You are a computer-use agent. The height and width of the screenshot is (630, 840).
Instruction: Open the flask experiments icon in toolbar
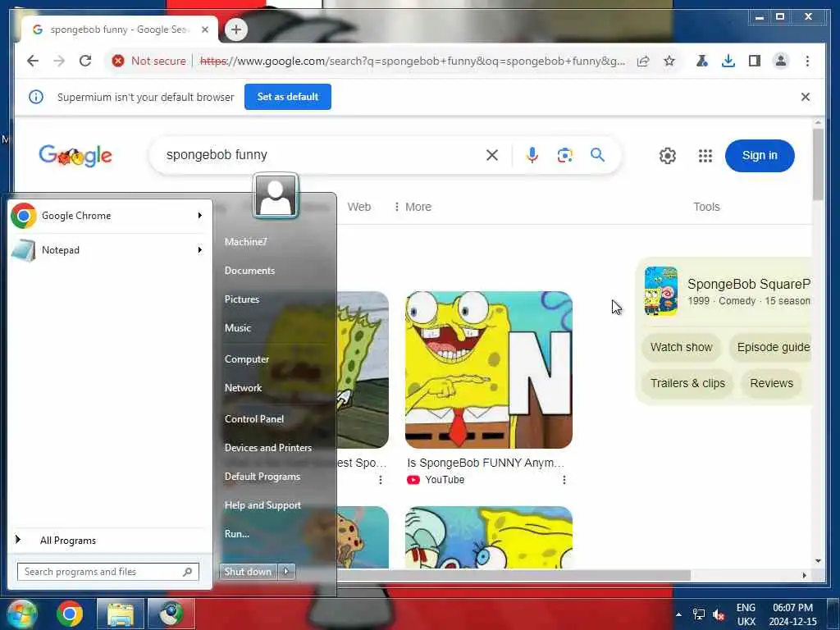coord(702,61)
